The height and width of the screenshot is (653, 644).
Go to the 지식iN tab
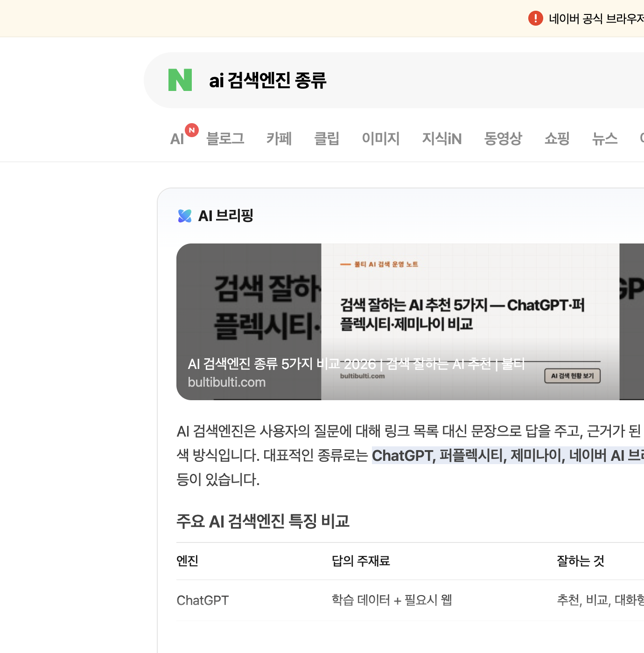click(442, 139)
